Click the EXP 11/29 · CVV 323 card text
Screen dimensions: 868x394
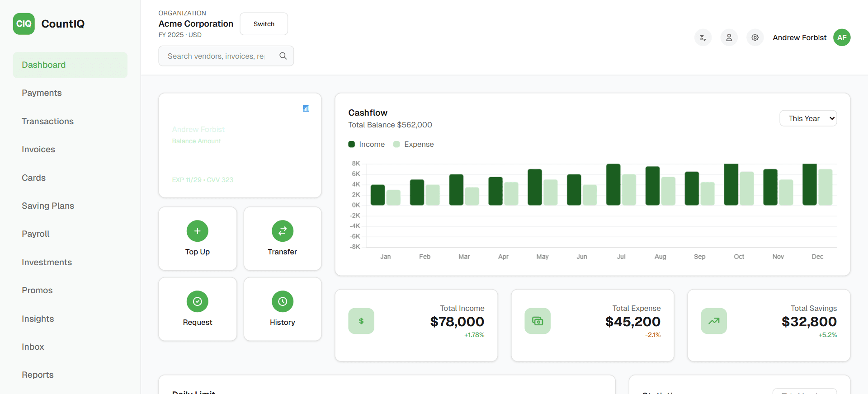pyautogui.click(x=203, y=180)
